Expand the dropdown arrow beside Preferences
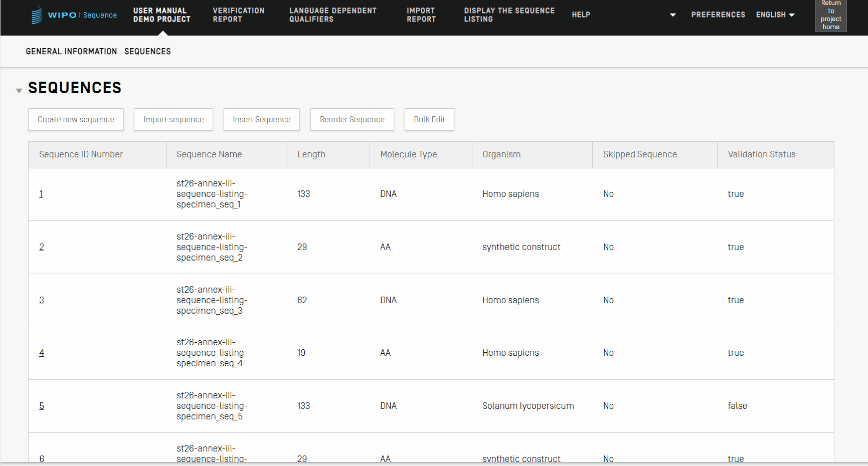 click(672, 15)
